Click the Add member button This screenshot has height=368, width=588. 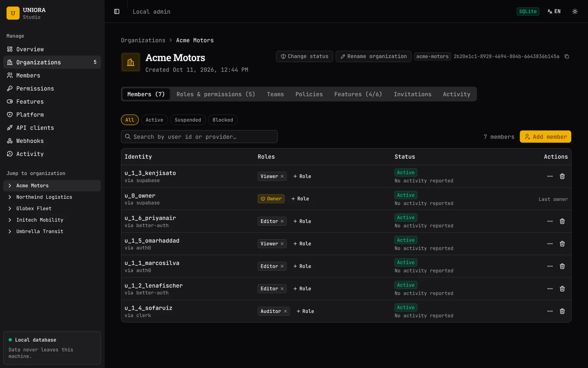(x=546, y=137)
